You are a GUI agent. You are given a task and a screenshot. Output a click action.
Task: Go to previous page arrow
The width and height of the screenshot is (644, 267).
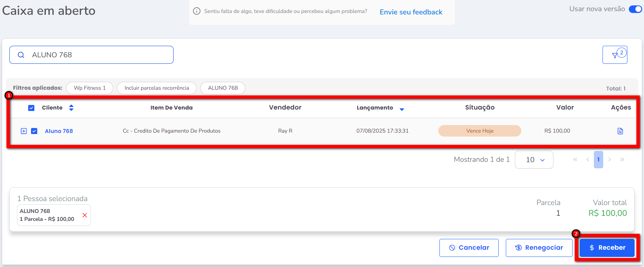point(588,160)
